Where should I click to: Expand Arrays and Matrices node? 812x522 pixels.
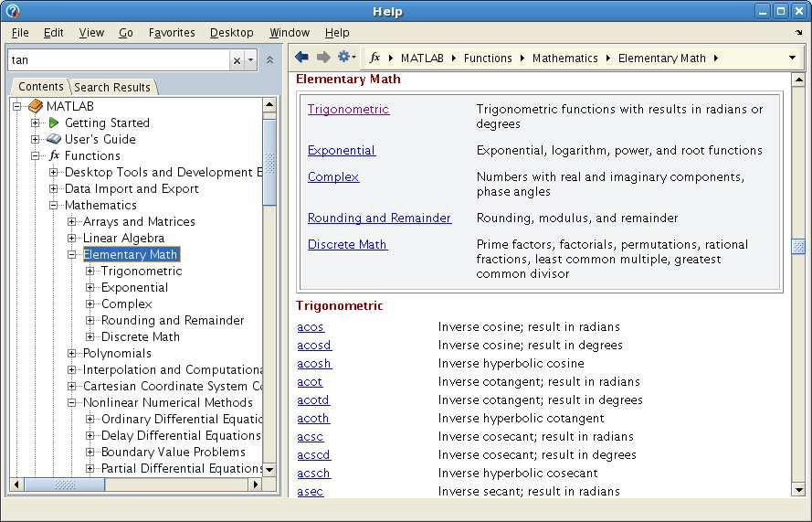(72, 222)
